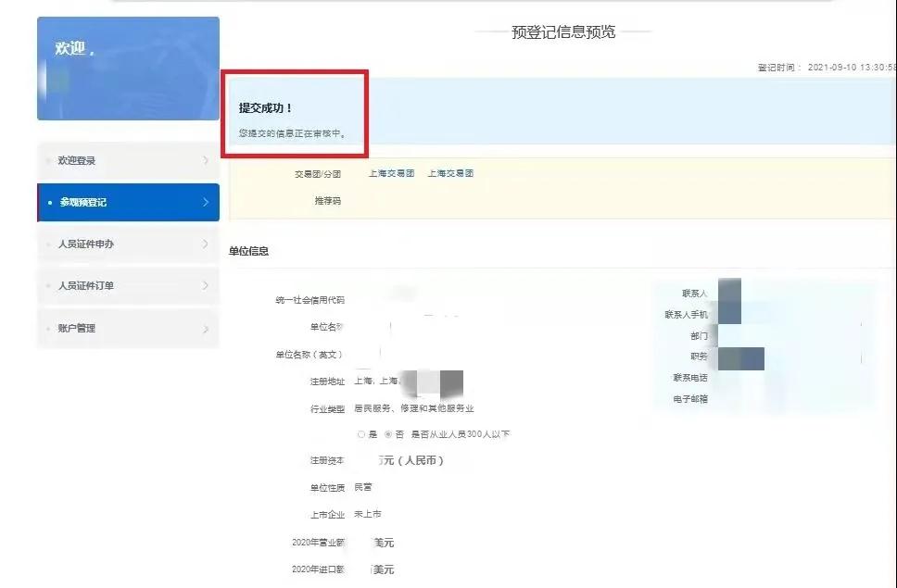This screenshot has width=897, height=588.
Task: Select the 否 radio button for 从业人员300人以下
Action: (x=388, y=434)
